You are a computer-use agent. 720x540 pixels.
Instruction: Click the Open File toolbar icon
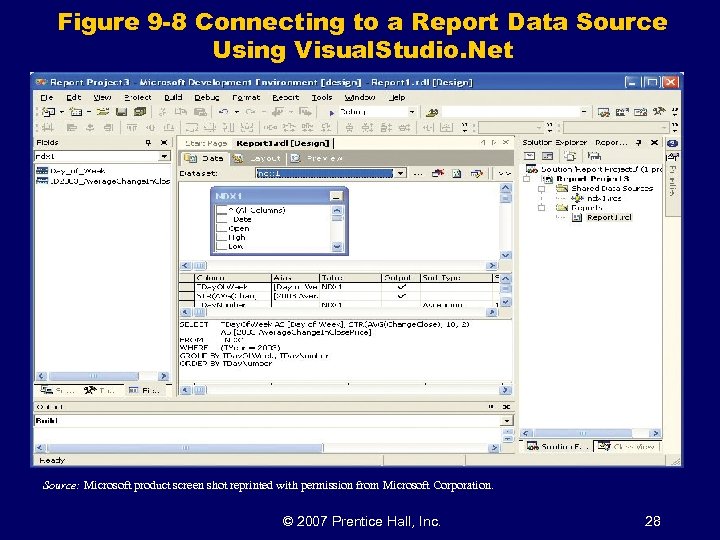[103, 112]
